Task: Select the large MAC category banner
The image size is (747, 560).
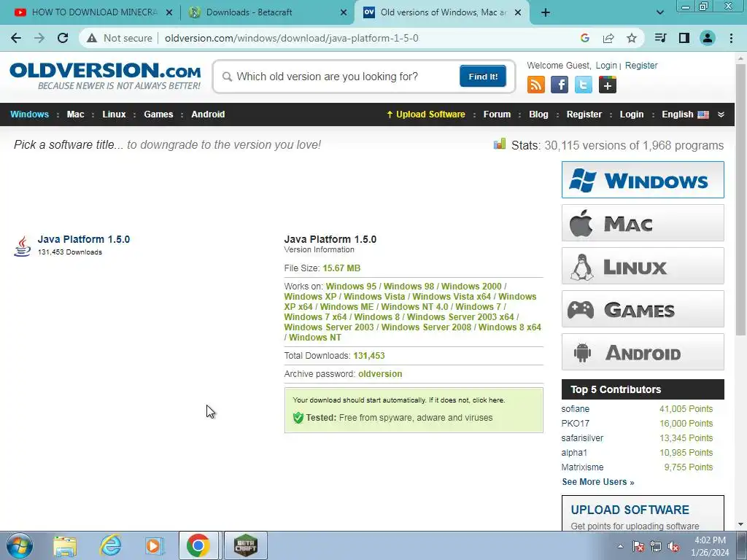Action: coord(643,223)
